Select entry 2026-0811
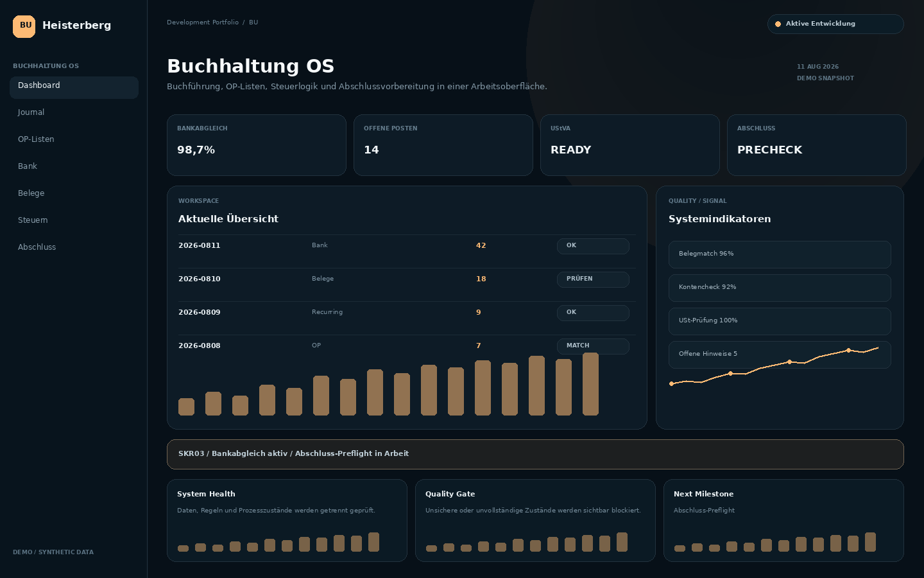 pos(200,246)
